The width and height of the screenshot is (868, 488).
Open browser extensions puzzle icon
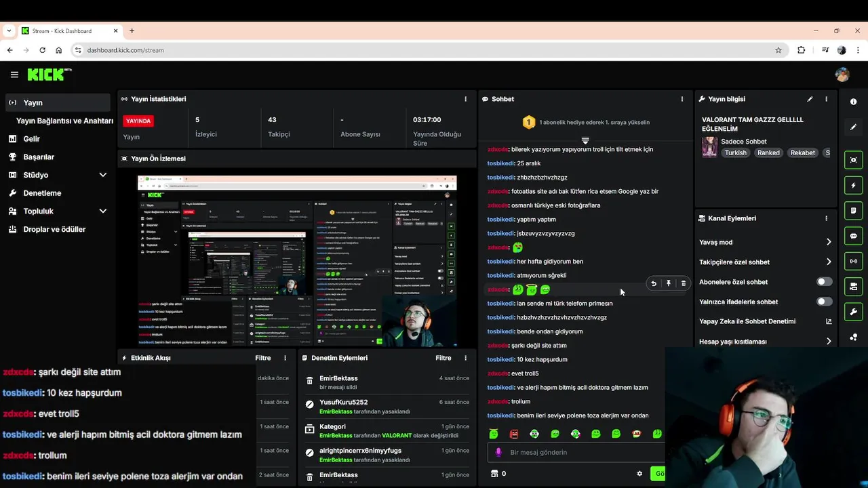pyautogui.click(x=802, y=50)
